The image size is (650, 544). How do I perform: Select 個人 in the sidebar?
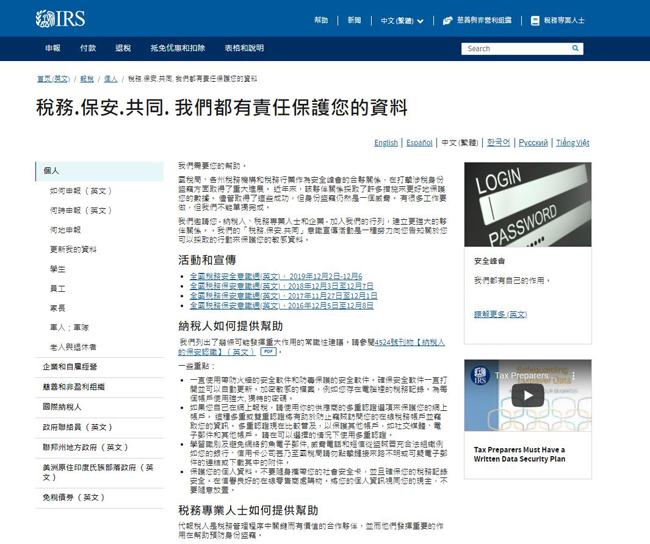[99, 171]
